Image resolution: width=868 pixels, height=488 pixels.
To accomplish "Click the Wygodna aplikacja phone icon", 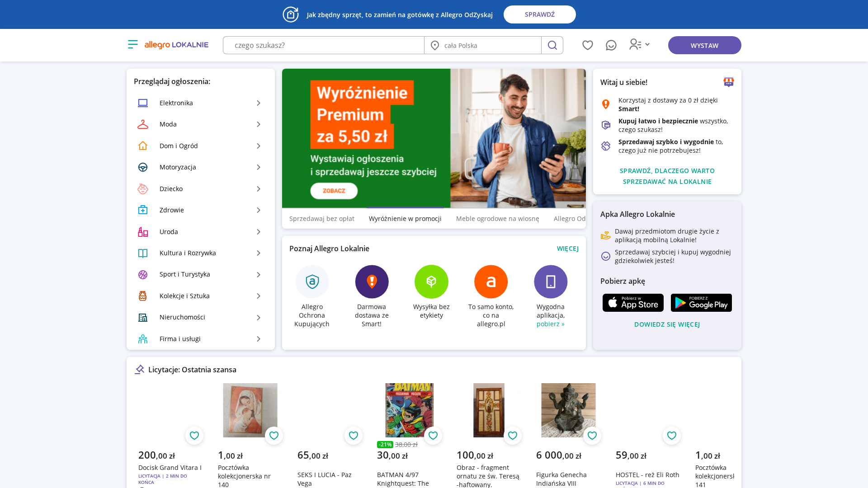I will pos(551,282).
